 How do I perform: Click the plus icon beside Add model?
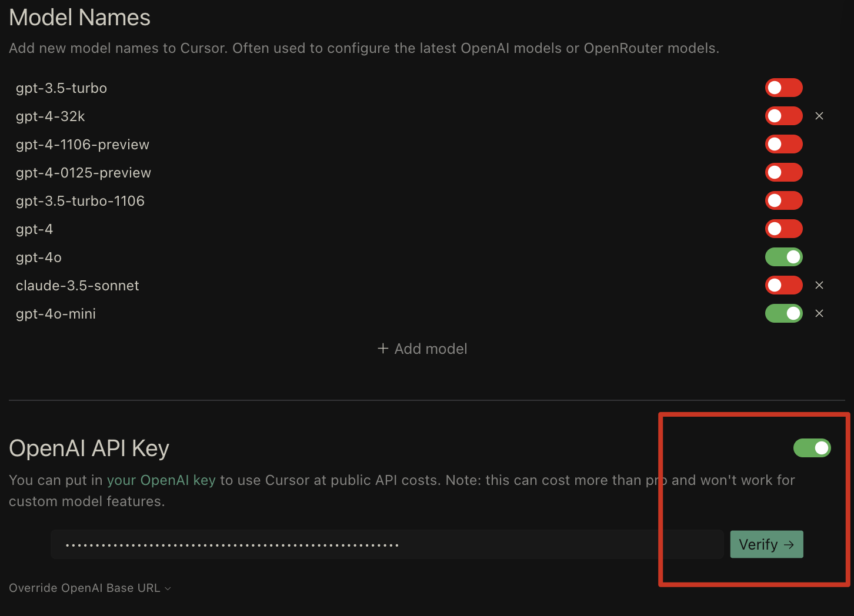click(x=383, y=349)
